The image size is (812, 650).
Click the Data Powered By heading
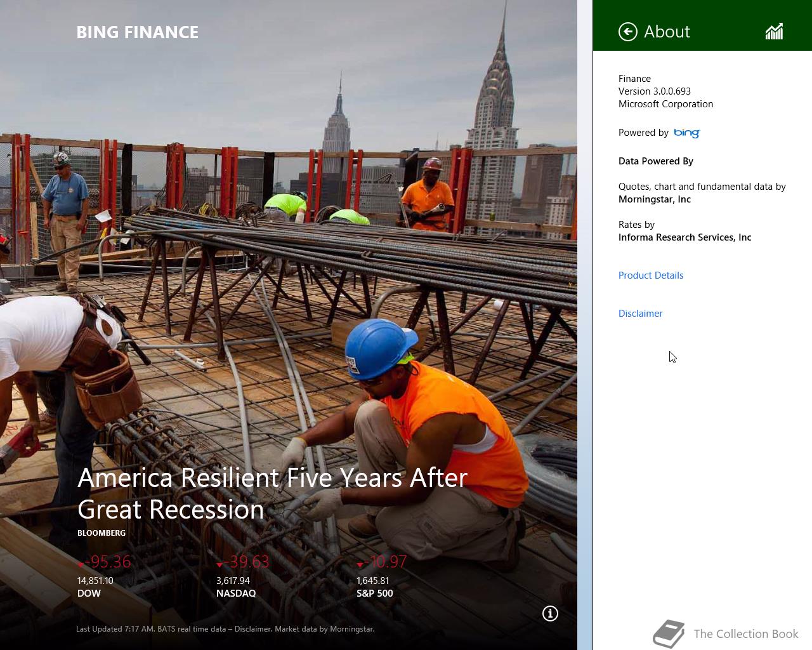[656, 161]
